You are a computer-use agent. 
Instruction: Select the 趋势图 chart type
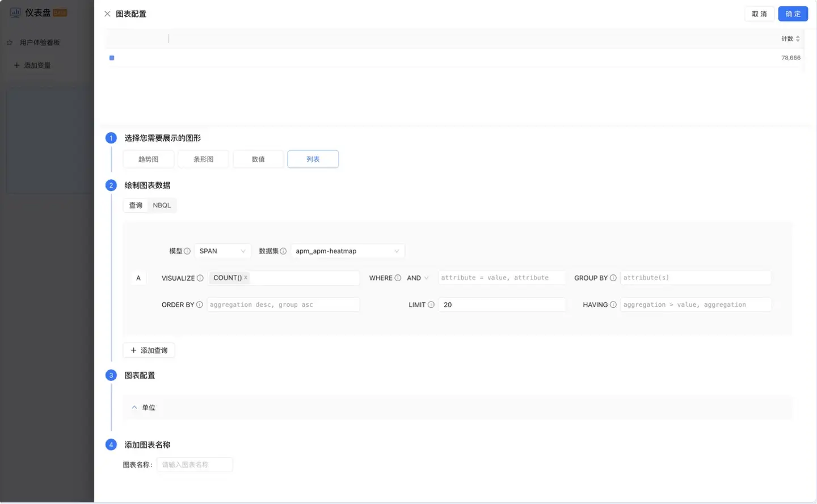point(149,159)
